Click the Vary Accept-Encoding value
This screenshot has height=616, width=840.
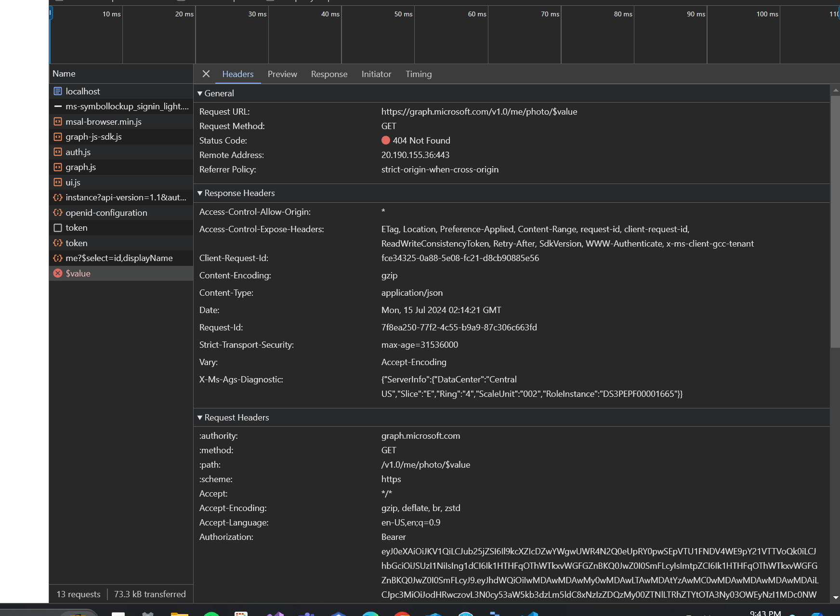[414, 362]
